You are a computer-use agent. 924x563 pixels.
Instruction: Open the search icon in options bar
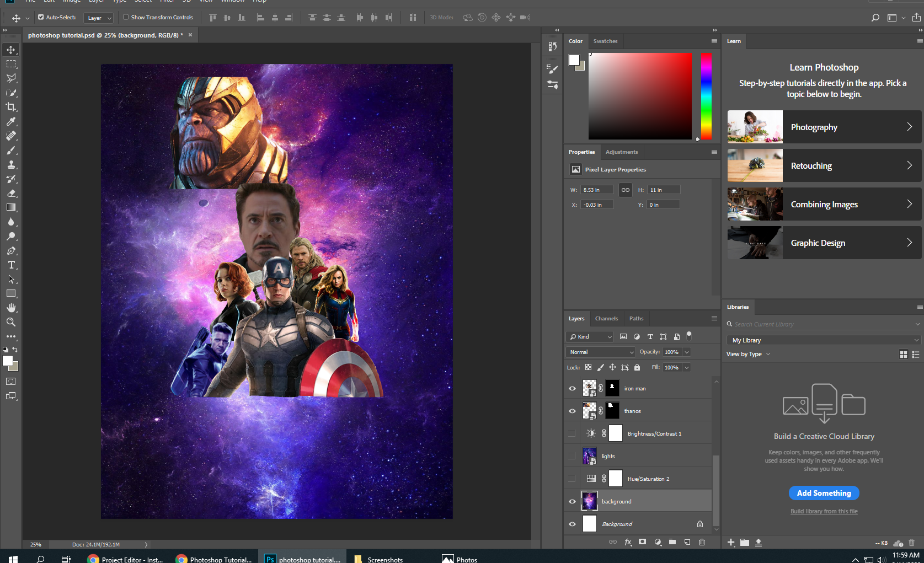pyautogui.click(x=875, y=18)
